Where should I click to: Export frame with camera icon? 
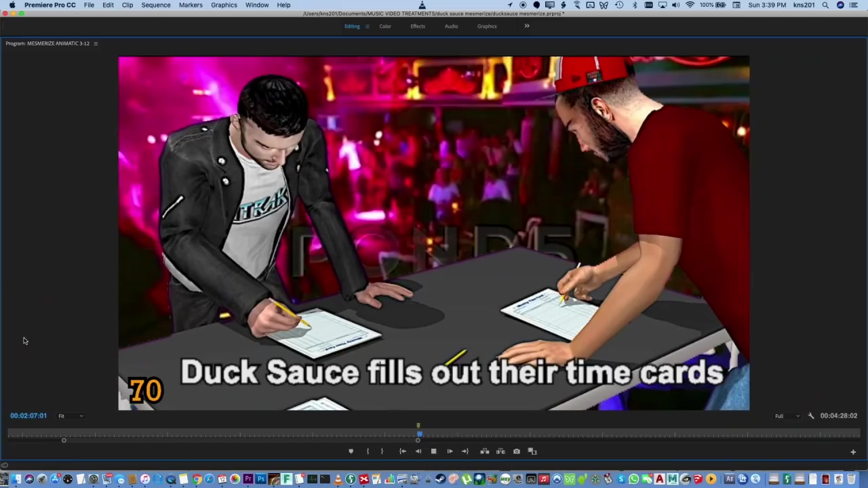pyautogui.click(x=516, y=451)
